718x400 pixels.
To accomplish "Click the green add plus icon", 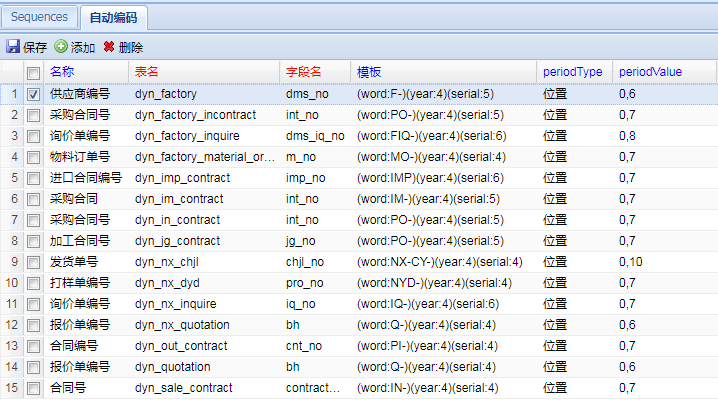I will tap(61, 47).
